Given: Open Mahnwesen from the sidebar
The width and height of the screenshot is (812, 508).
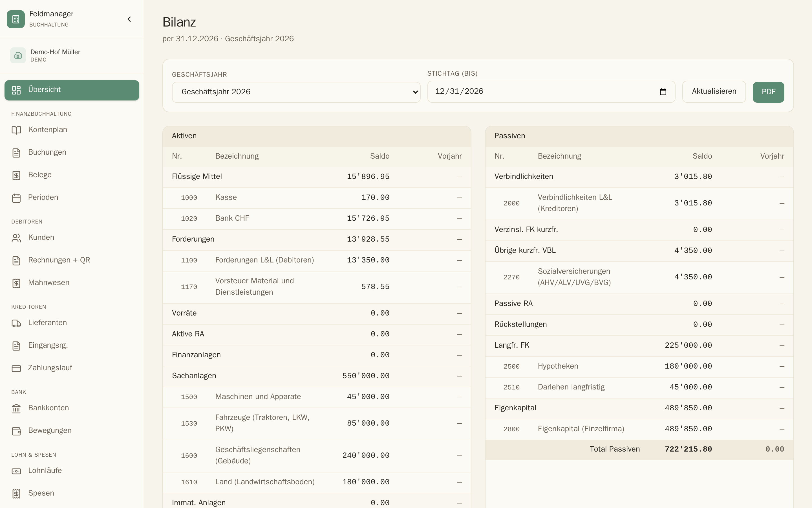Looking at the screenshot, I should [x=72, y=283].
